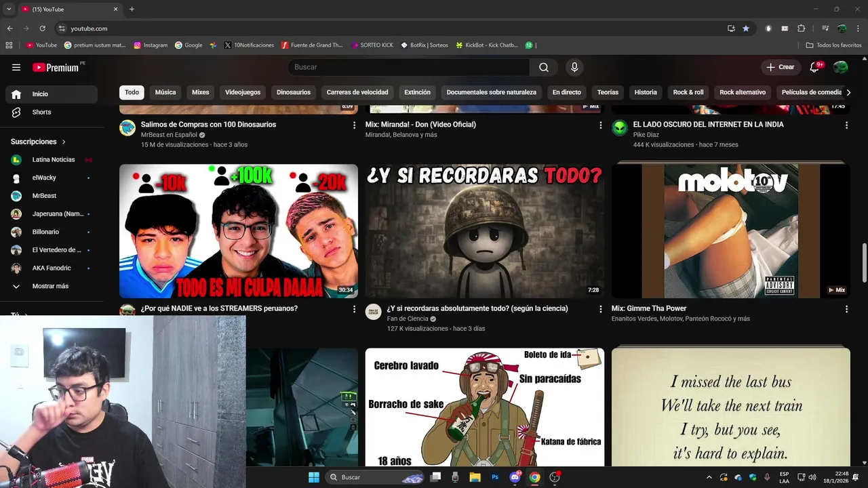Click the Pike Diaz channel avatar
This screenshot has height=488, width=868.
click(x=620, y=128)
